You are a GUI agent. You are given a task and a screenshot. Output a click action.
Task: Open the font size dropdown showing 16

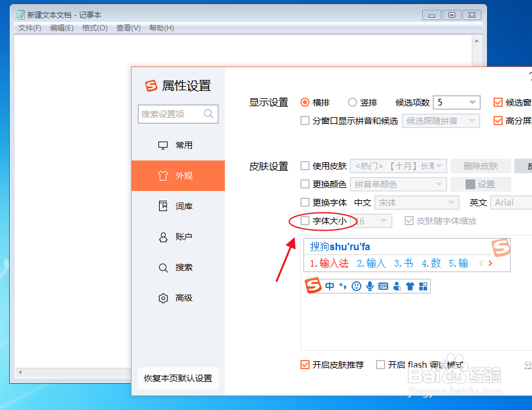(371, 221)
